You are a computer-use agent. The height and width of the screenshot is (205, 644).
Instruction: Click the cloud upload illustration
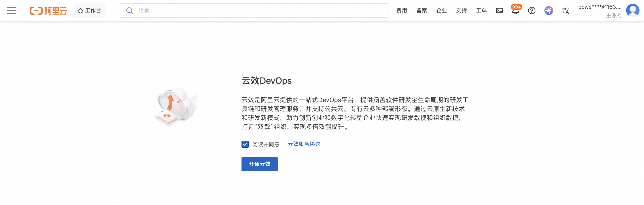[x=176, y=106]
